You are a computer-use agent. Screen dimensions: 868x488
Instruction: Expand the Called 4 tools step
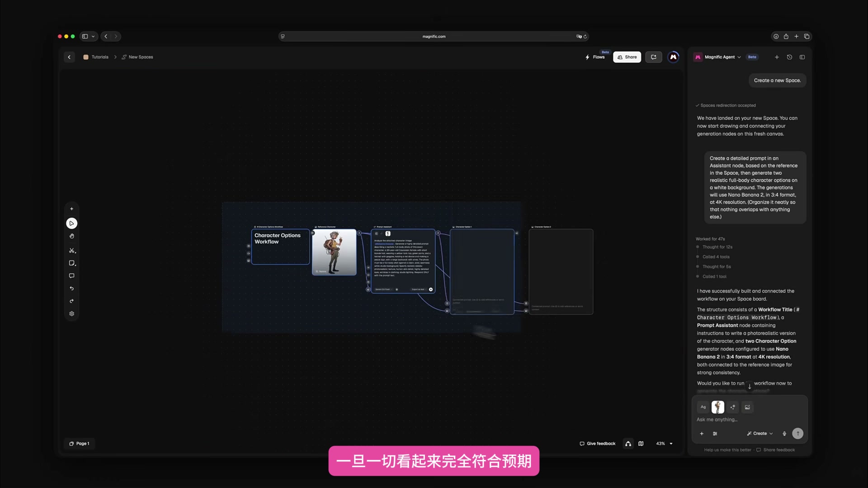pyautogui.click(x=716, y=257)
